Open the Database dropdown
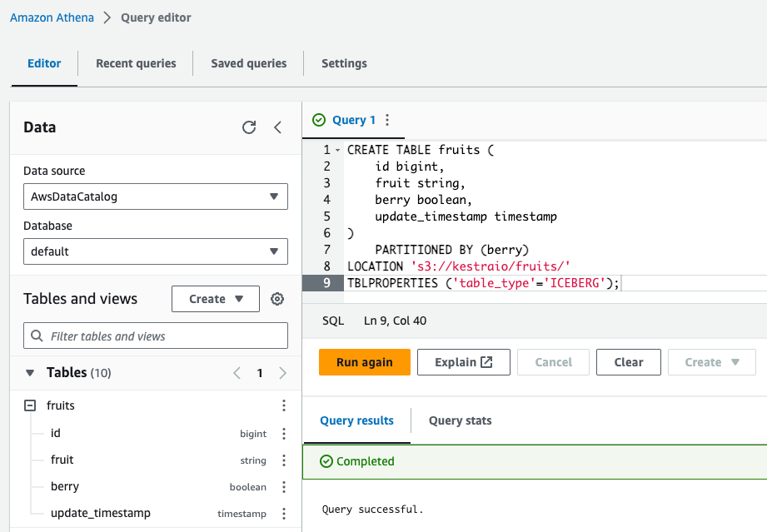 point(155,251)
